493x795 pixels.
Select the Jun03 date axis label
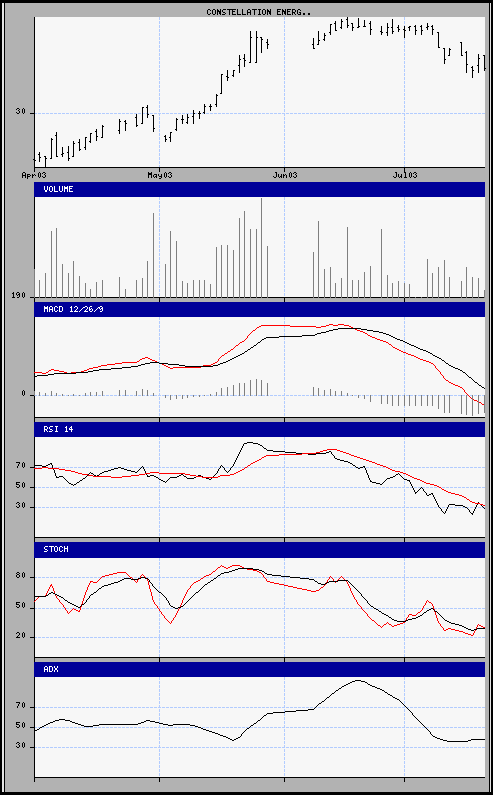point(284,175)
